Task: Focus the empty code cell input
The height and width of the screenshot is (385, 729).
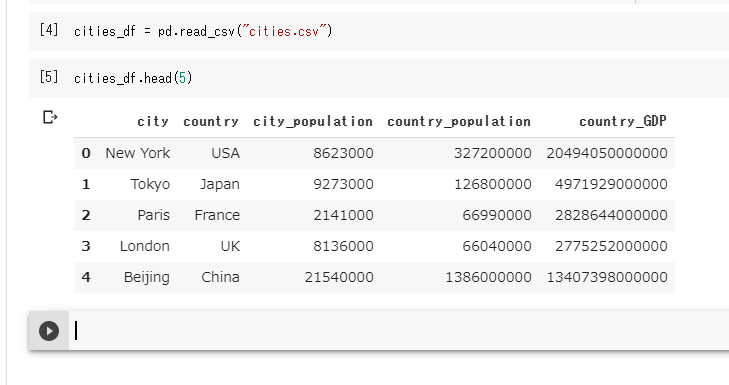Action: click(399, 331)
